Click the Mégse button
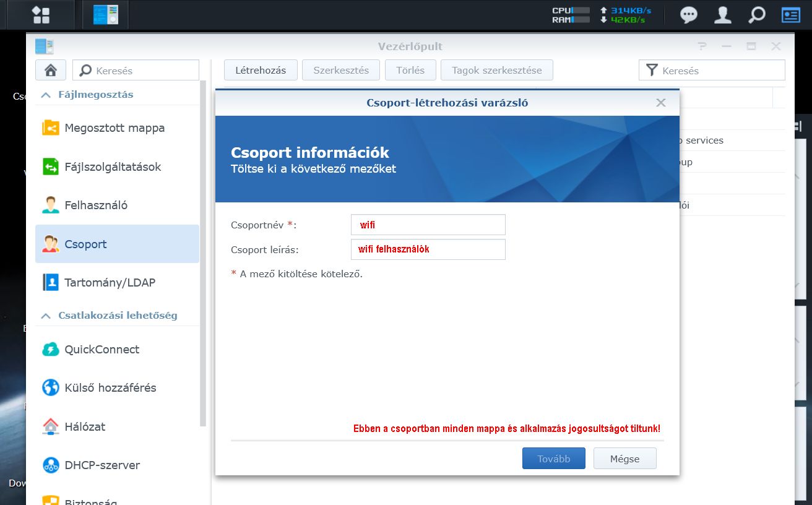 pyautogui.click(x=624, y=459)
